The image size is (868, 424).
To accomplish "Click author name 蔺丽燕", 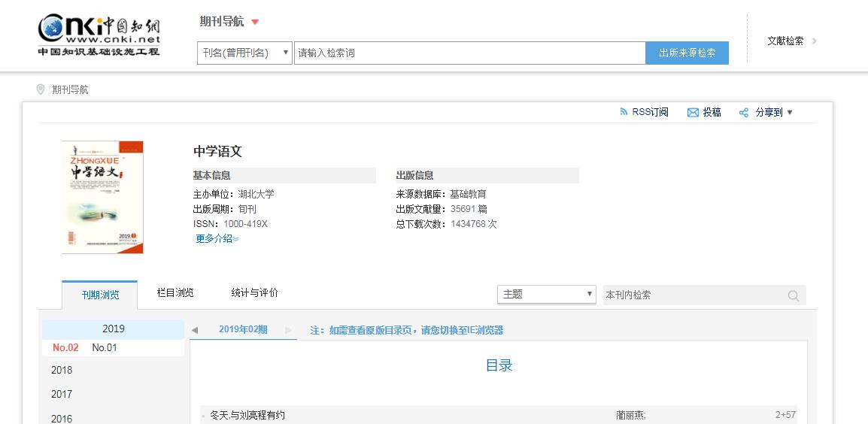I will click(x=630, y=415).
